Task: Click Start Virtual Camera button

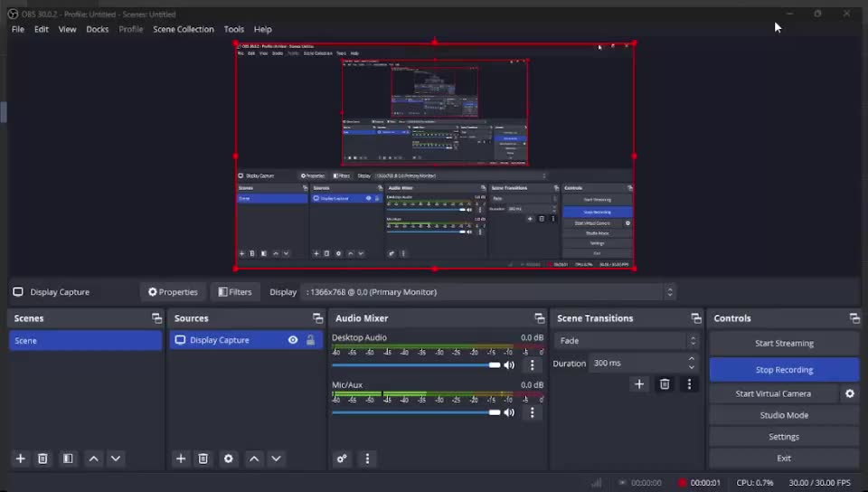Action: 773,393
